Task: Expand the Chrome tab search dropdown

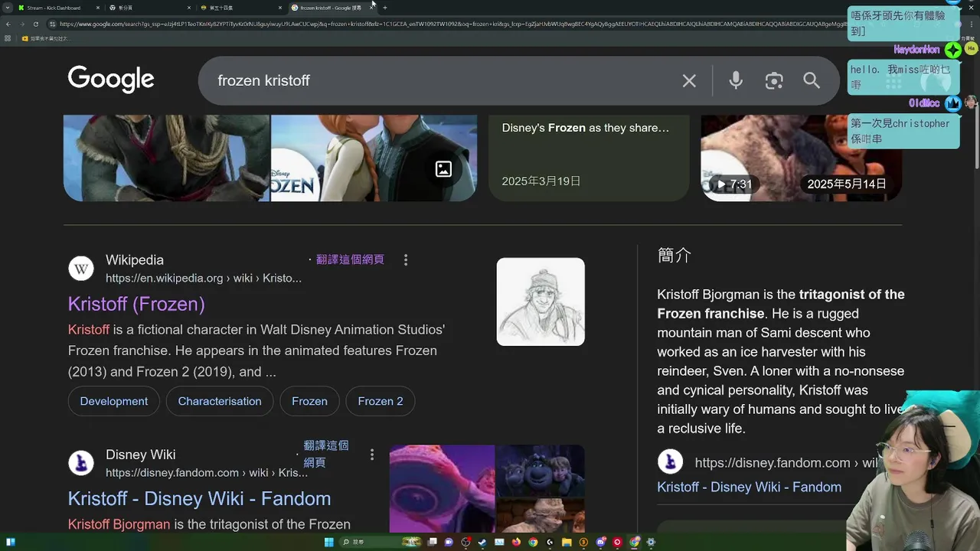Action: (x=8, y=8)
